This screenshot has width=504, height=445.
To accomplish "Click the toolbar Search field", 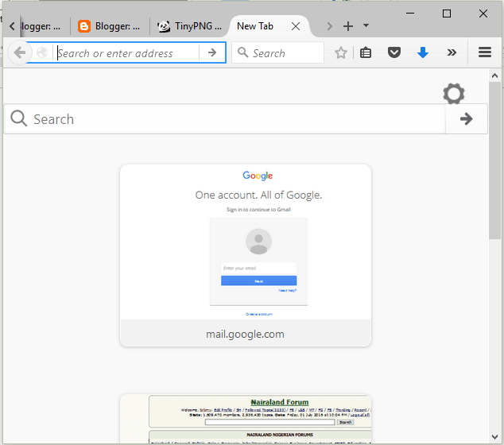I will 277,52.
